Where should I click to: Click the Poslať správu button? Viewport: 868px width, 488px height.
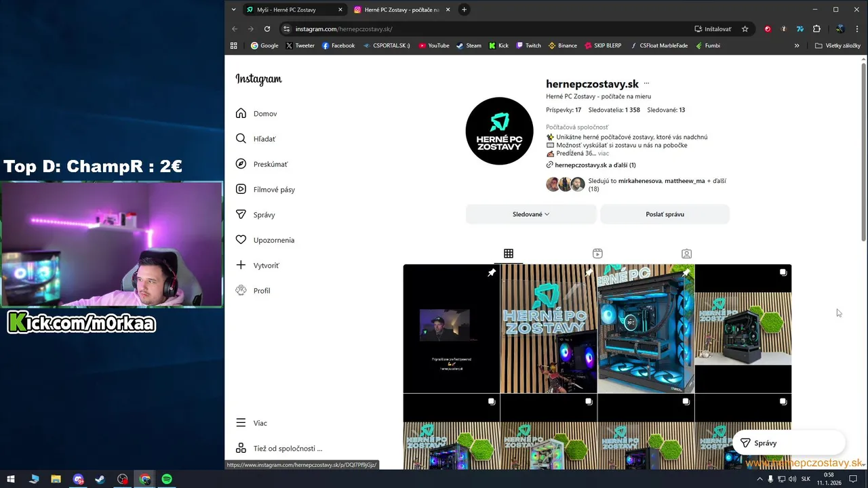pyautogui.click(x=665, y=214)
